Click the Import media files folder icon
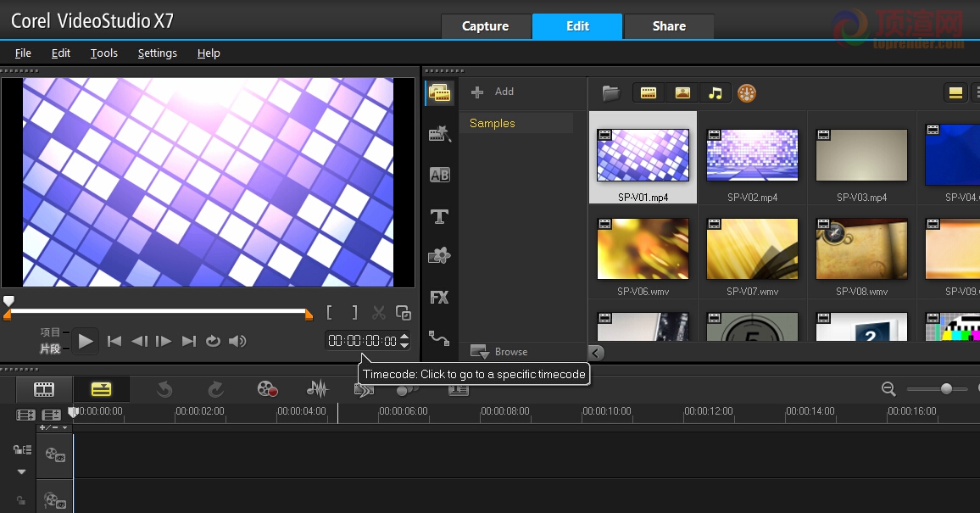980x513 pixels. click(610, 93)
